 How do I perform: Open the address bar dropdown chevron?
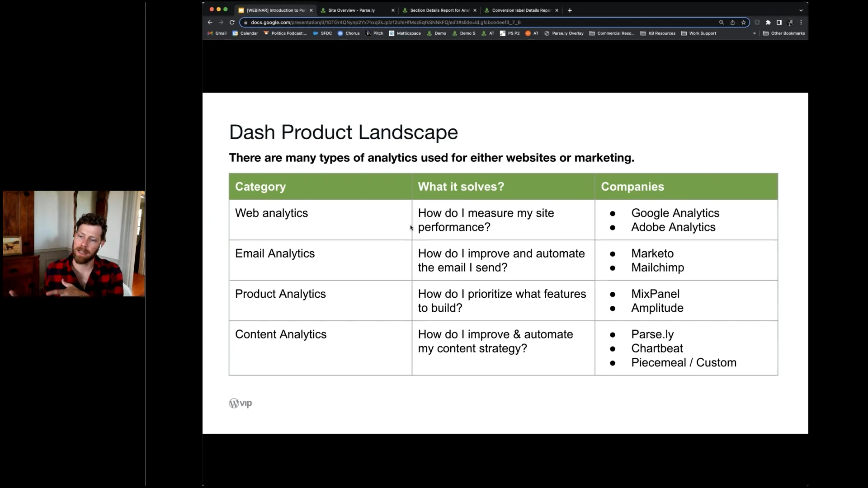point(801,10)
